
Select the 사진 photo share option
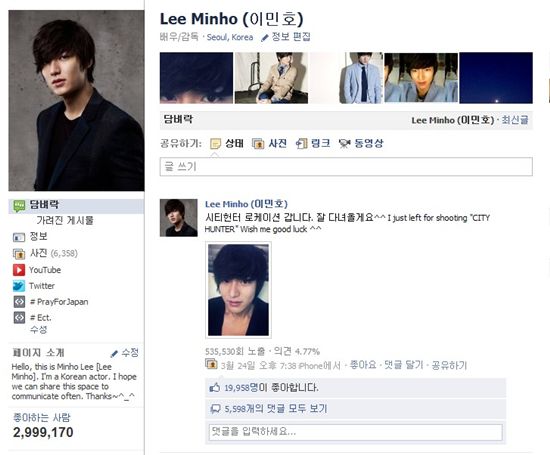click(269, 143)
